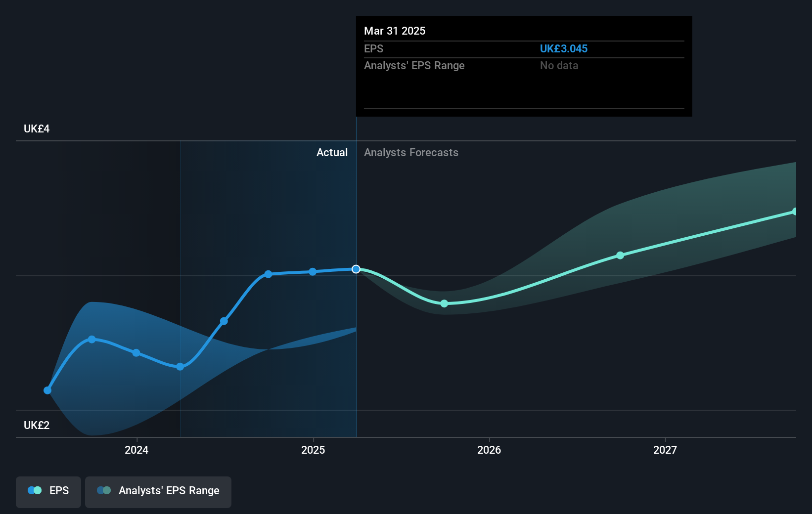Screen dimensions: 812x514
Task: Click the 'UK£2' y-axis label
Action: pos(37,425)
